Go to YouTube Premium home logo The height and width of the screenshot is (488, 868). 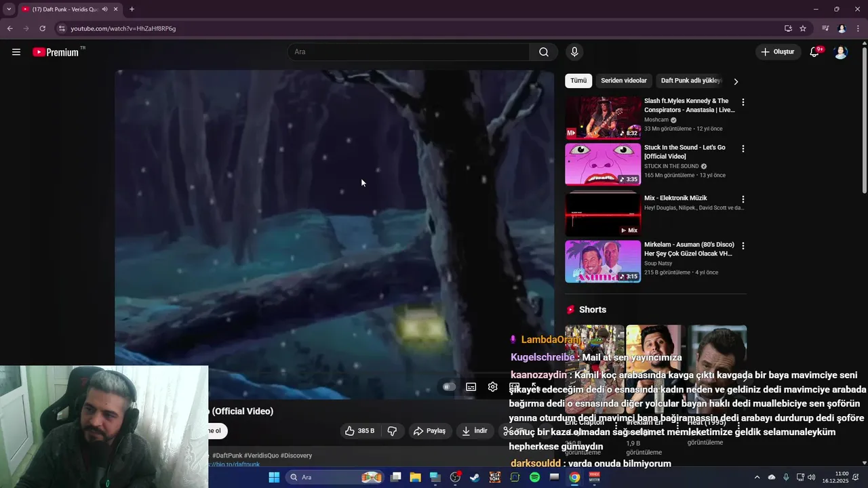click(x=56, y=52)
